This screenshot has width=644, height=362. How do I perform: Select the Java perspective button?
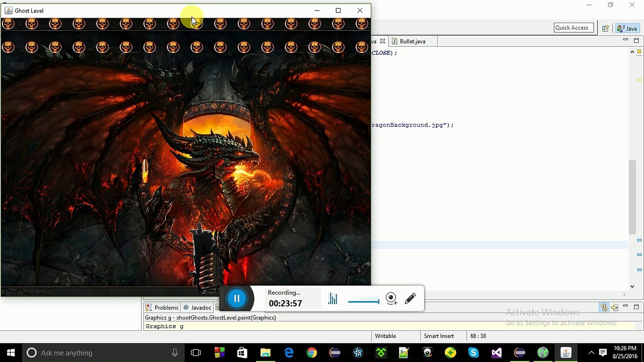click(x=627, y=29)
